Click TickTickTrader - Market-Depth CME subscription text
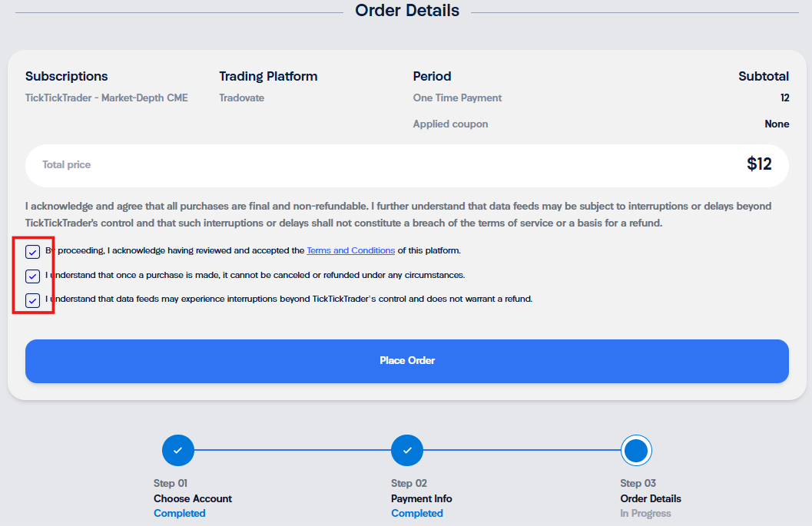 tap(107, 98)
